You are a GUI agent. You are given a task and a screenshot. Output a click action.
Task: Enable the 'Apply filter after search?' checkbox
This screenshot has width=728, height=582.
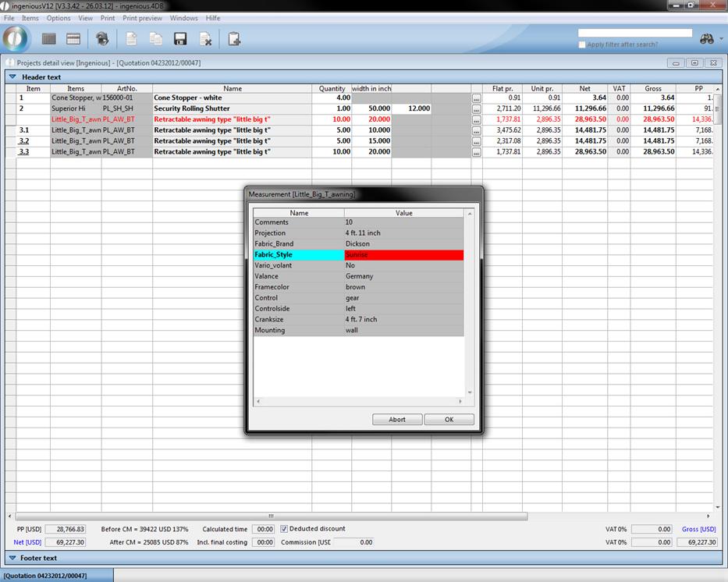coord(582,44)
